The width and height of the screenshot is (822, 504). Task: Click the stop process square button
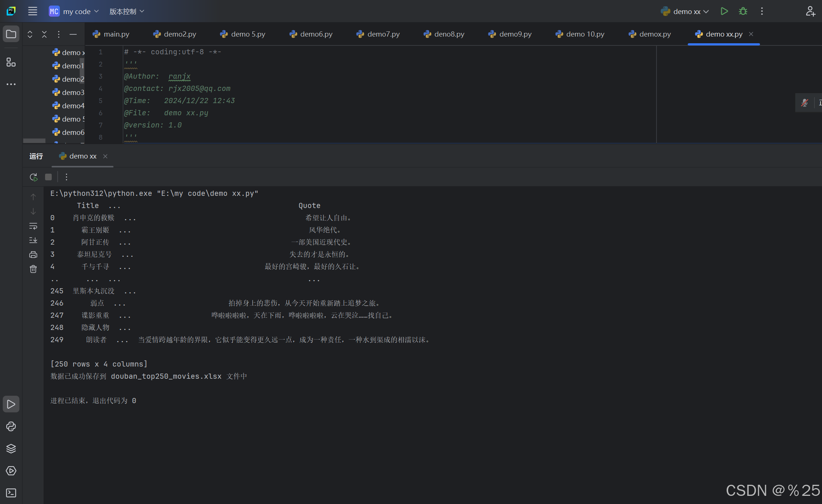(x=48, y=177)
